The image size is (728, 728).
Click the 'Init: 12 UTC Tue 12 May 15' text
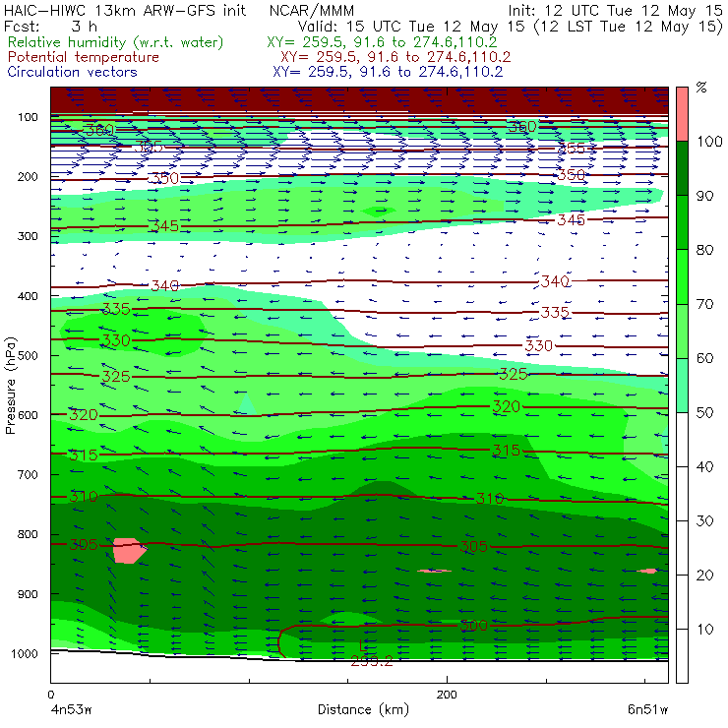[615, 11]
